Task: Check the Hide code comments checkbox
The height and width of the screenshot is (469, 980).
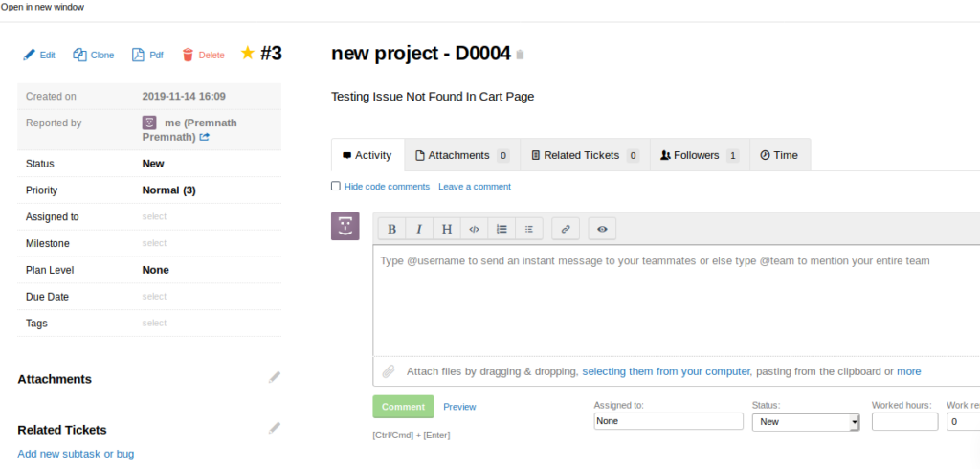Action: [336, 186]
